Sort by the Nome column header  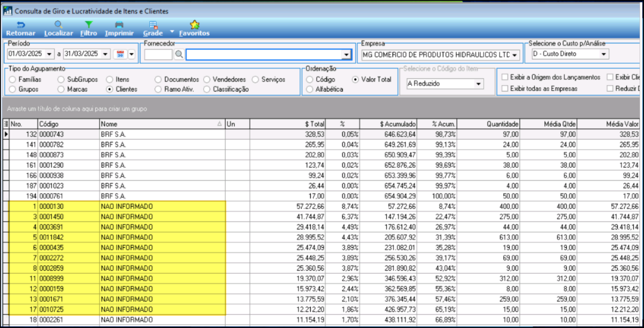(x=162, y=124)
